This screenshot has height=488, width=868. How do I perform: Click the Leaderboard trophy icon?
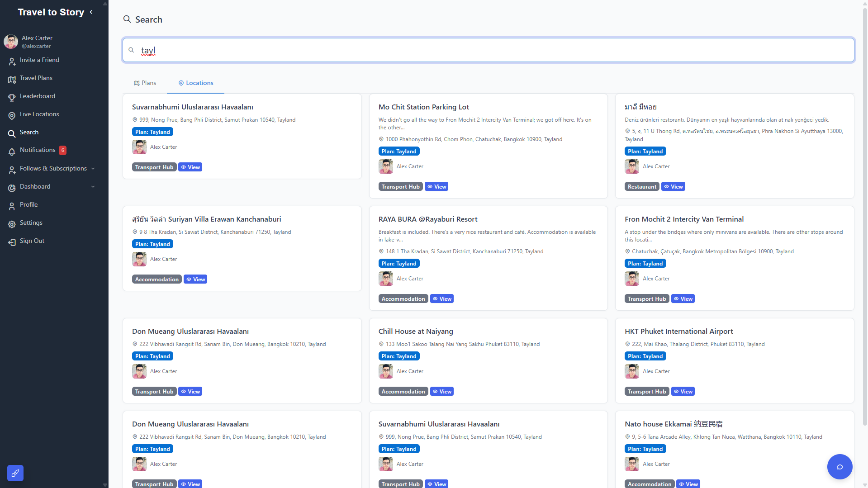click(x=12, y=97)
